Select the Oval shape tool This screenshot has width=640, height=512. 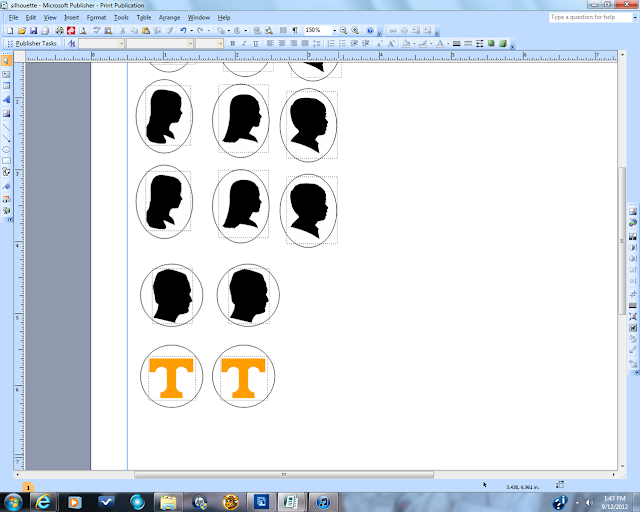click(6, 149)
